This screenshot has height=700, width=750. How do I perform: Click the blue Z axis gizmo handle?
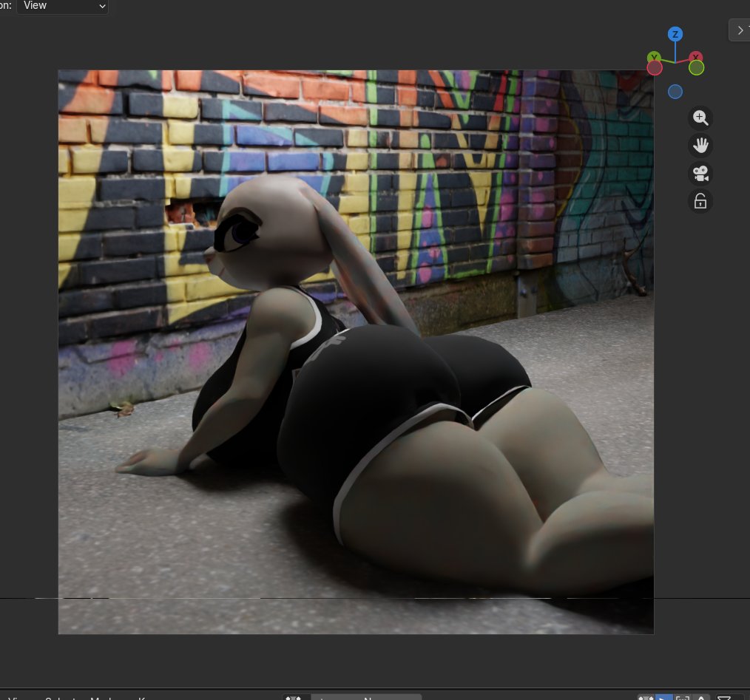pyautogui.click(x=675, y=34)
